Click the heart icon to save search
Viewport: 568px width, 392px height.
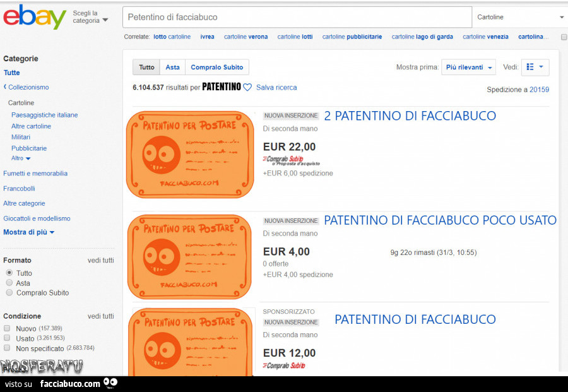(247, 87)
